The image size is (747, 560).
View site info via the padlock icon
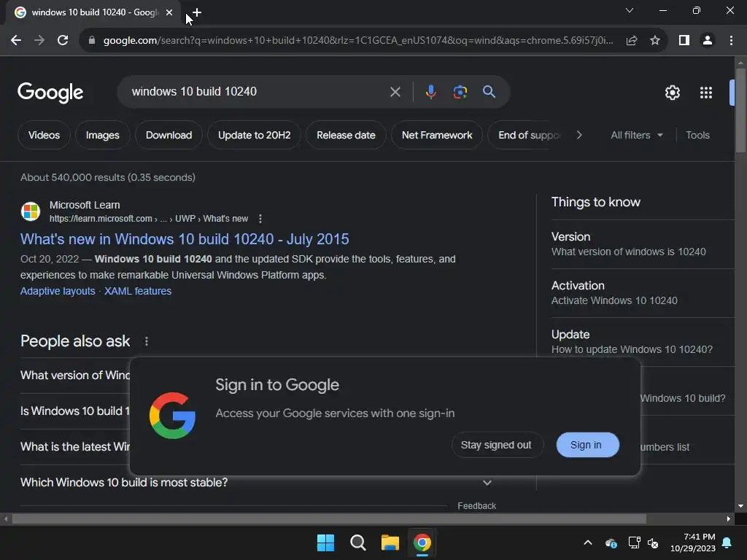(92, 41)
